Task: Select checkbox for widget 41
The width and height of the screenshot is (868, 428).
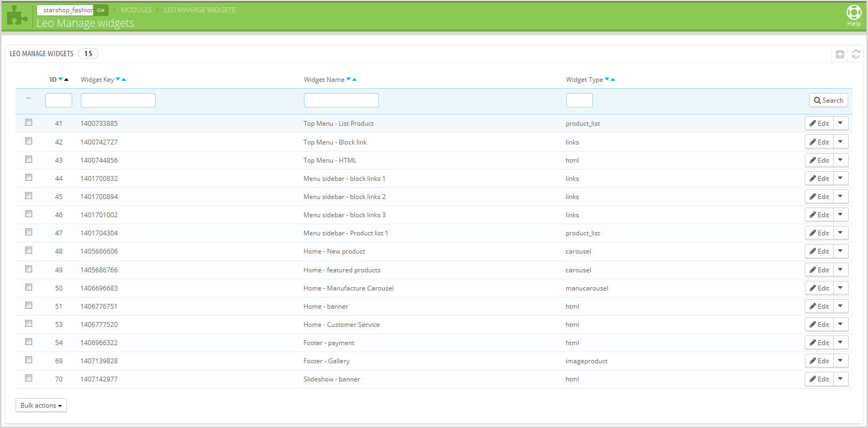Action: click(x=29, y=123)
